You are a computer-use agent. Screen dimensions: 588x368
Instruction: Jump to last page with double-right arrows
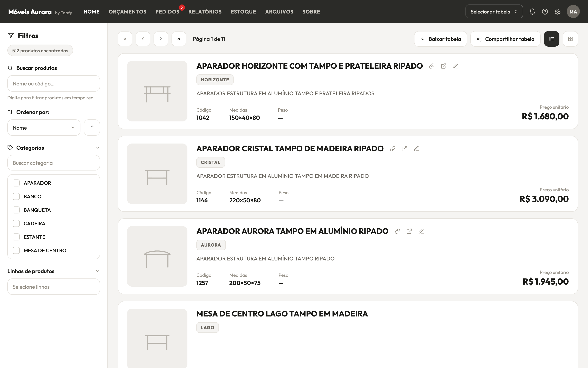tap(179, 39)
